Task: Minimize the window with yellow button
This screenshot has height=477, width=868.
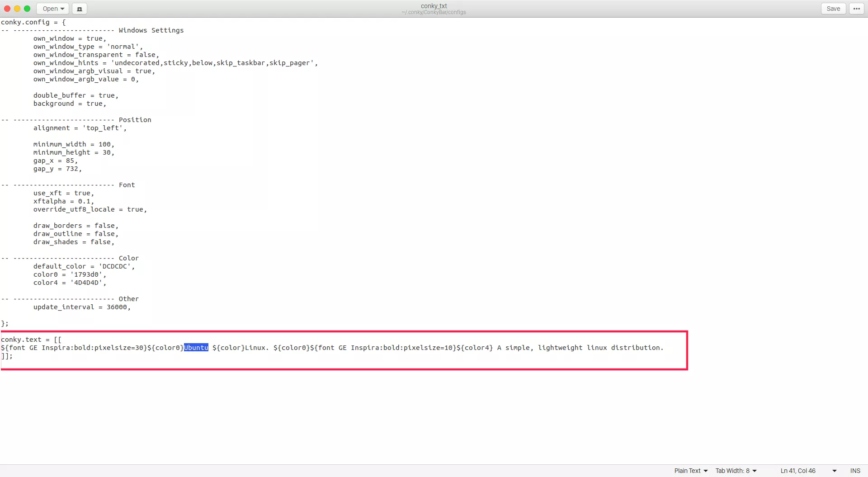Action: [x=17, y=9]
